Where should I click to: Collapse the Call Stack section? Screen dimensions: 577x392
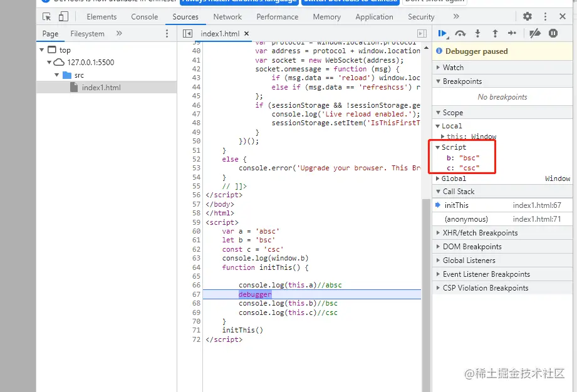[502, 191]
